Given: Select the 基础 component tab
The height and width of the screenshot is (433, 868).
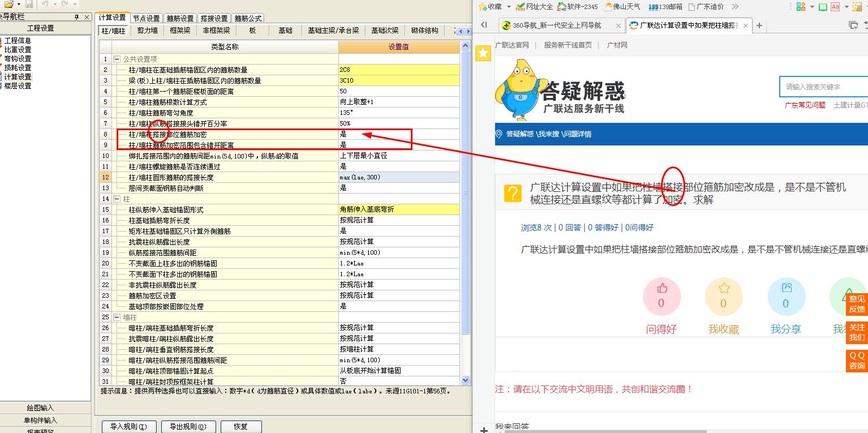Looking at the screenshot, I should point(285,31).
